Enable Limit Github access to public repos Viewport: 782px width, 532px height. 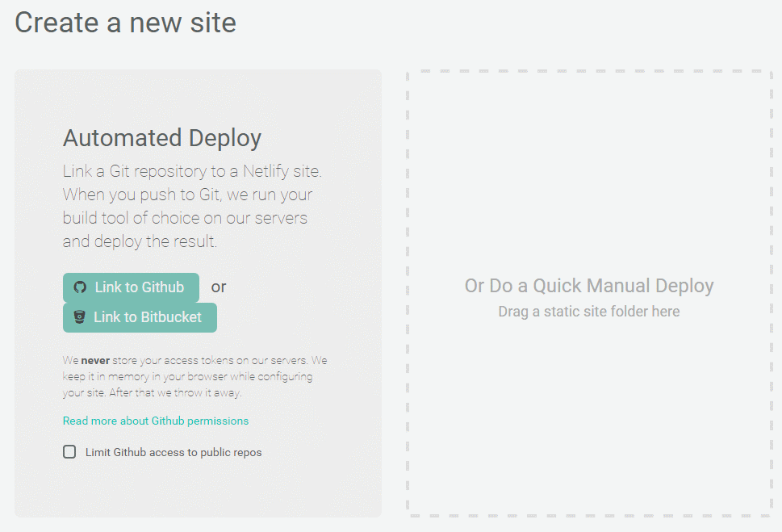point(69,451)
